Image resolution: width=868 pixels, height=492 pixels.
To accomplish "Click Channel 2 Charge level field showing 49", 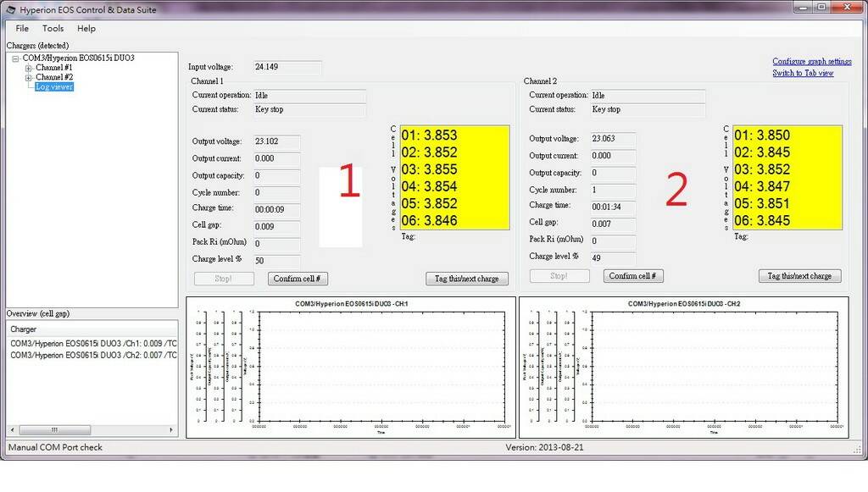I will click(x=613, y=257).
